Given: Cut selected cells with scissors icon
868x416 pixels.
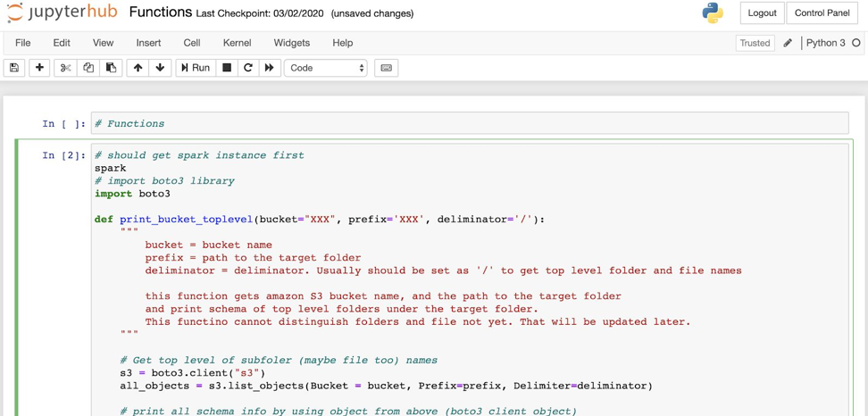Looking at the screenshot, I should click(x=66, y=68).
